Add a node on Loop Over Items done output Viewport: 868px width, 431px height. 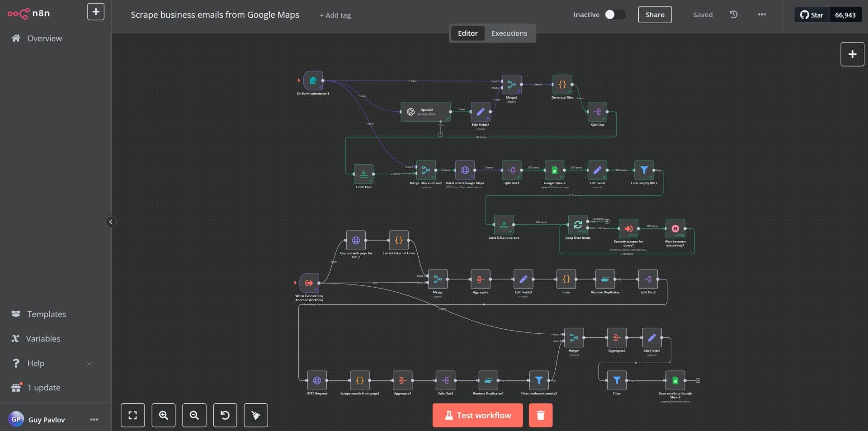pos(607,221)
